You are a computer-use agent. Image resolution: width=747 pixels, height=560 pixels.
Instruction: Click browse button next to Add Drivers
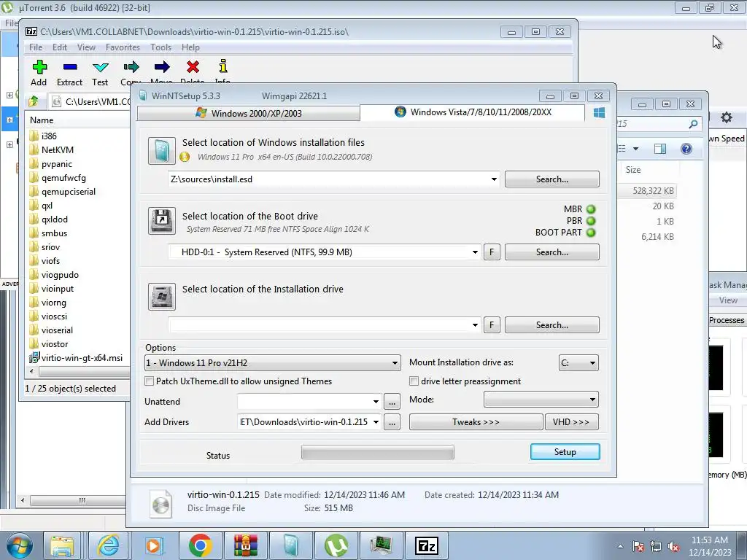point(392,422)
